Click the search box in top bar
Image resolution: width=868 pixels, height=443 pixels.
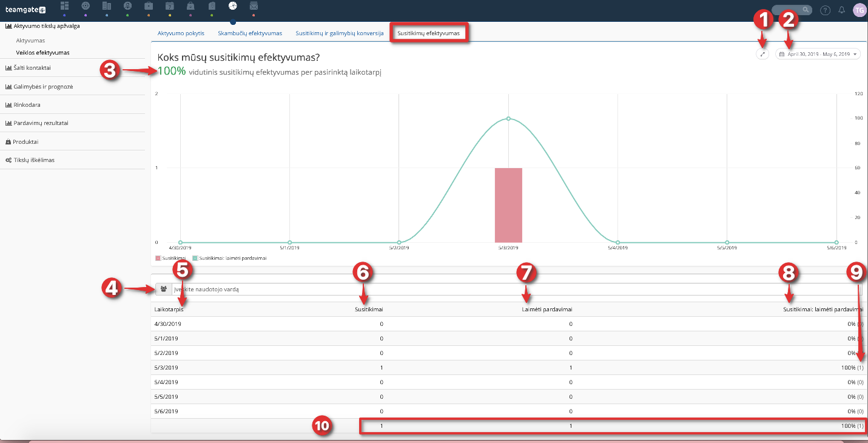click(791, 10)
